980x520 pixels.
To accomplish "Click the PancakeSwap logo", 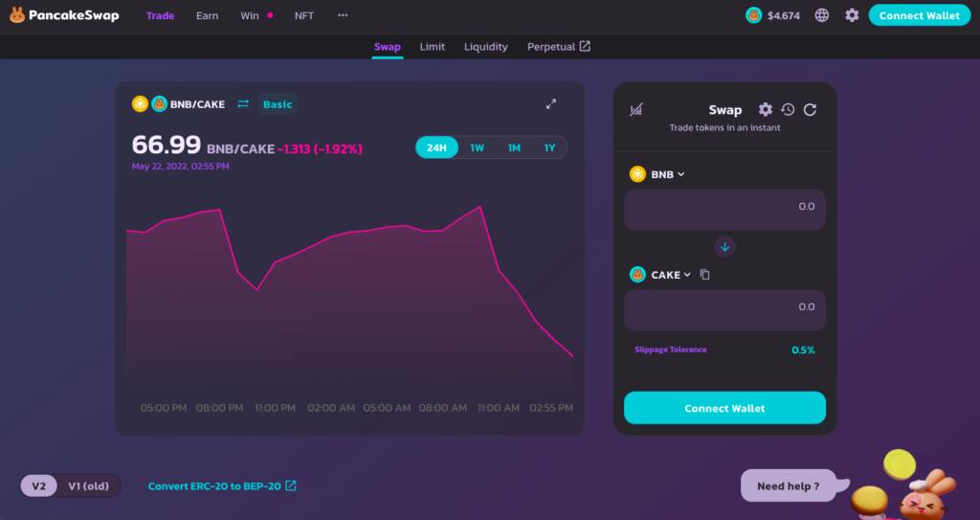I will [64, 15].
